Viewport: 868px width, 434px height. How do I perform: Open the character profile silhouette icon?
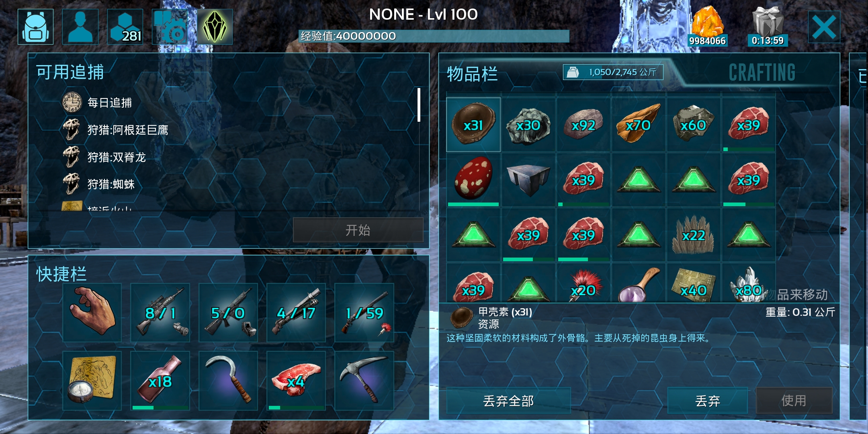coord(80,27)
